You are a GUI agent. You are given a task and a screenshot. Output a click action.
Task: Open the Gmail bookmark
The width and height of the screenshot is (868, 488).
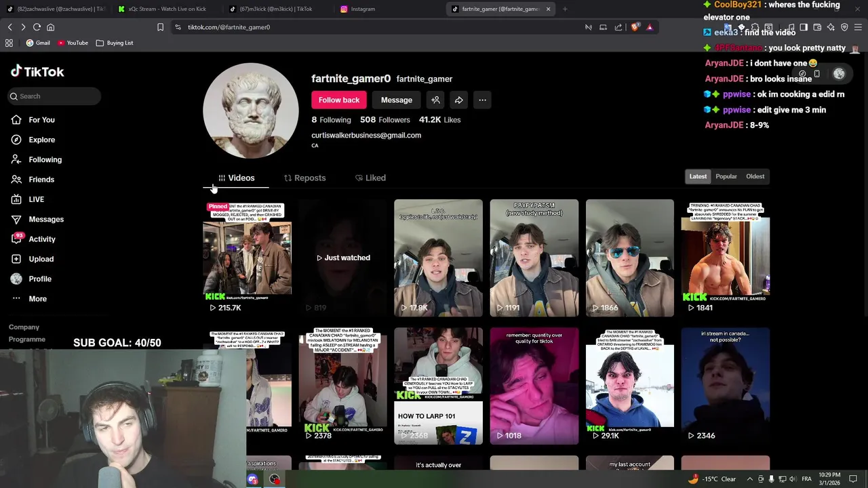[x=37, y=43]
